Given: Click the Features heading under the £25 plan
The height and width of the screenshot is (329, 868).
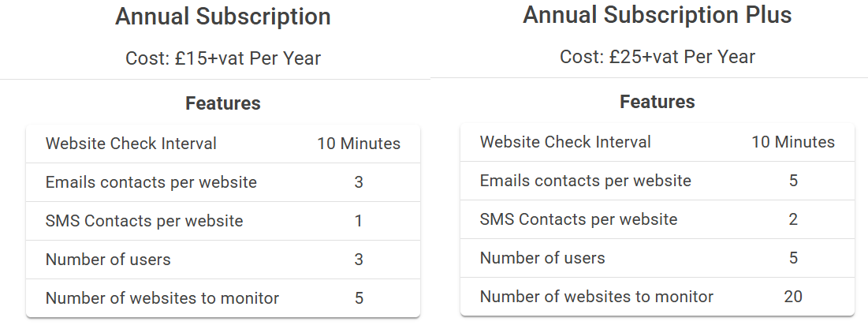Looking at the screenshot, I should click(657, 102).
